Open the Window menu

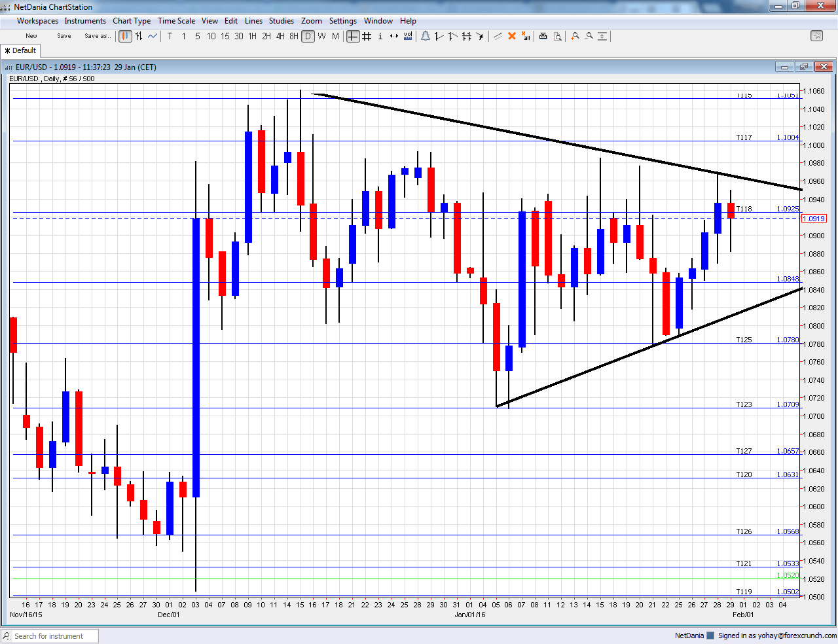pos(378,21)
